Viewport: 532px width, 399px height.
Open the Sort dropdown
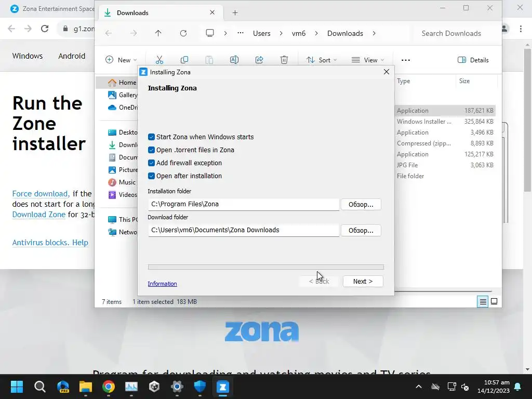(x=321, y=60)
